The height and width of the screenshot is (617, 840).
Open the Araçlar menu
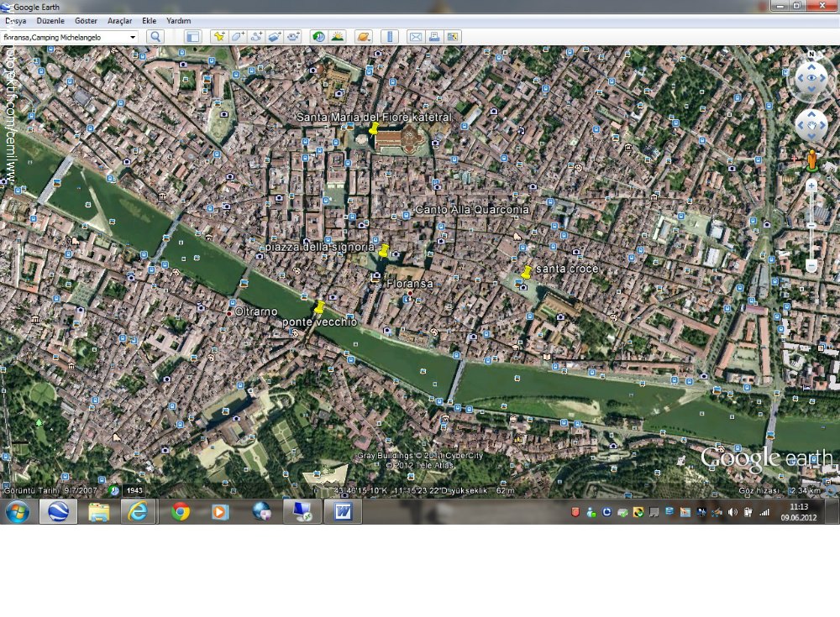pyautogui.click(x=119, y=21)
